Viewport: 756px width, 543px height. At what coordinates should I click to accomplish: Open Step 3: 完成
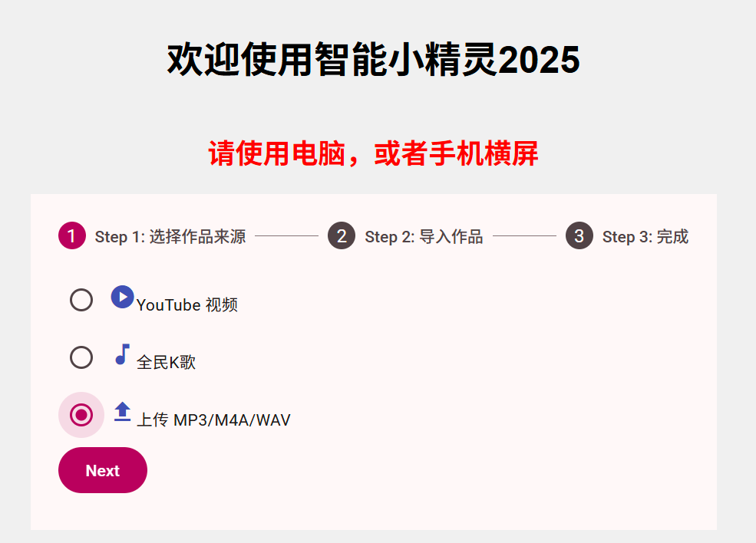645,237
